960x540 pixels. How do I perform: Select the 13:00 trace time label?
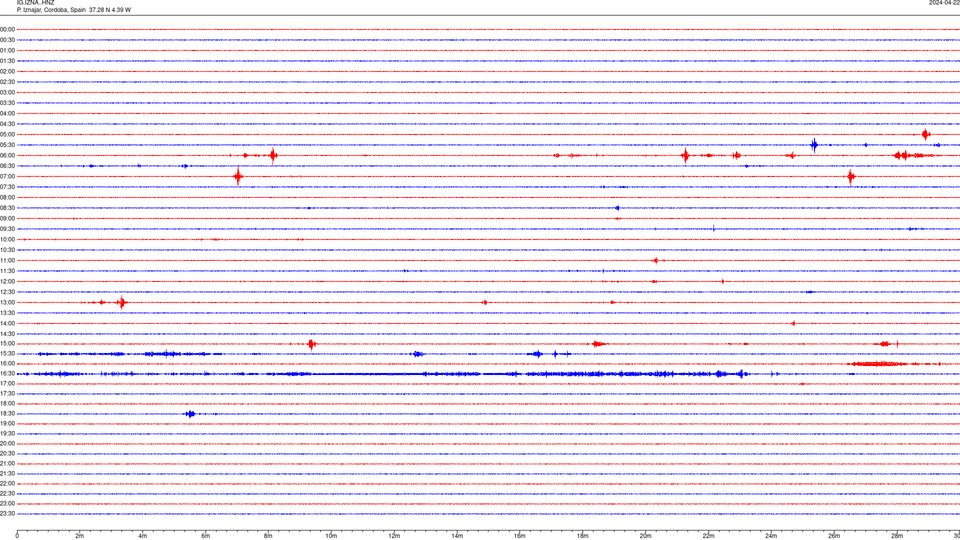pos(7,302)
